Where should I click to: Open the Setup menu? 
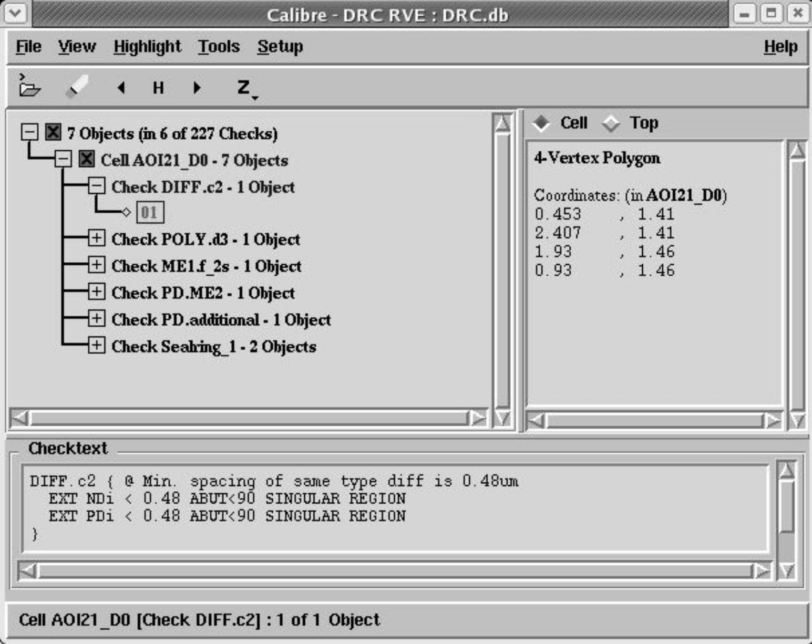[280, 47]
